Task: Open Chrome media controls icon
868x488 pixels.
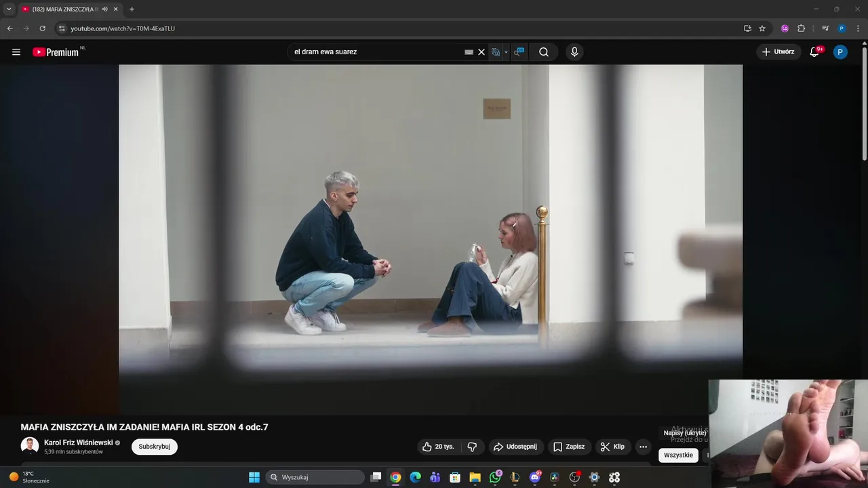Action: pos(825,28)
